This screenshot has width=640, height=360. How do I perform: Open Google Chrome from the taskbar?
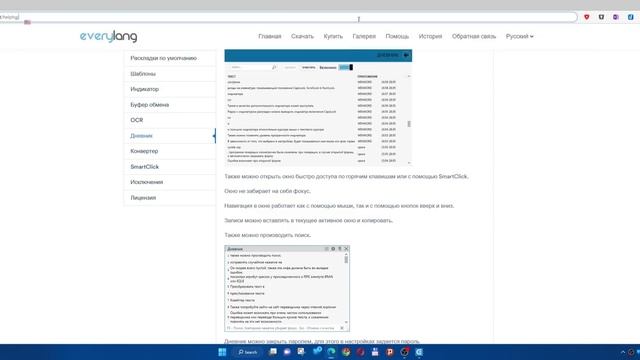click(346, 352)
